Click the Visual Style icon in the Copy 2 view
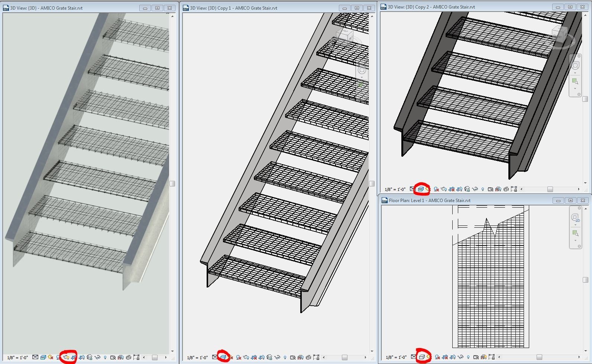The width and height of the screenshot is (592, 364). pyautogui.click(x=420, y=189)
